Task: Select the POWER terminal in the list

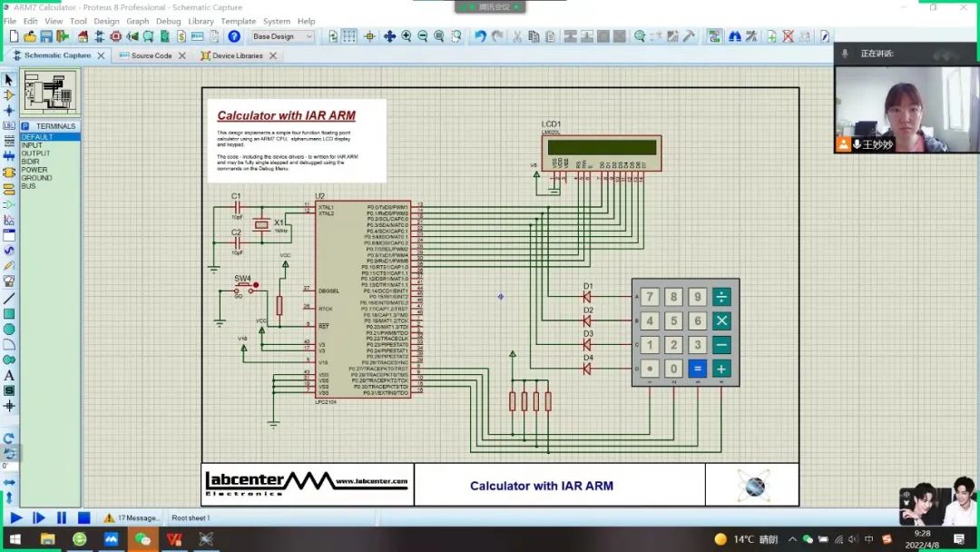Action: [x=34, y=170]
